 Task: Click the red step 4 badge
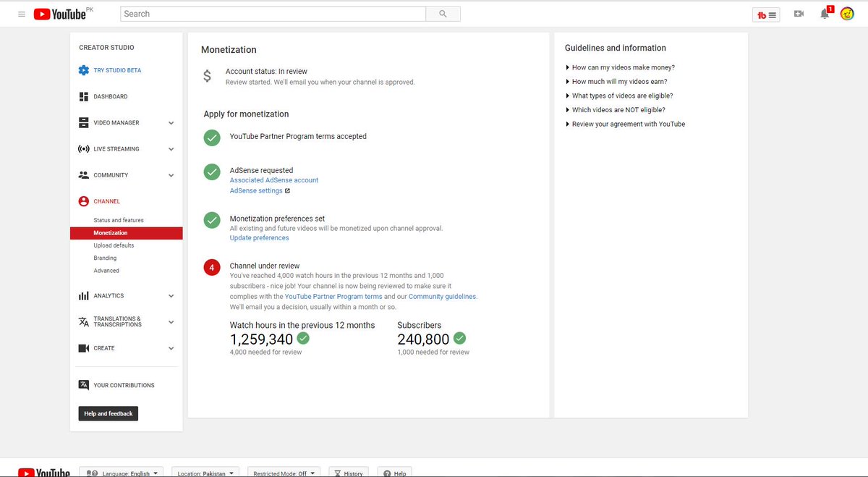pyautogui.click(x=212, y=267)
